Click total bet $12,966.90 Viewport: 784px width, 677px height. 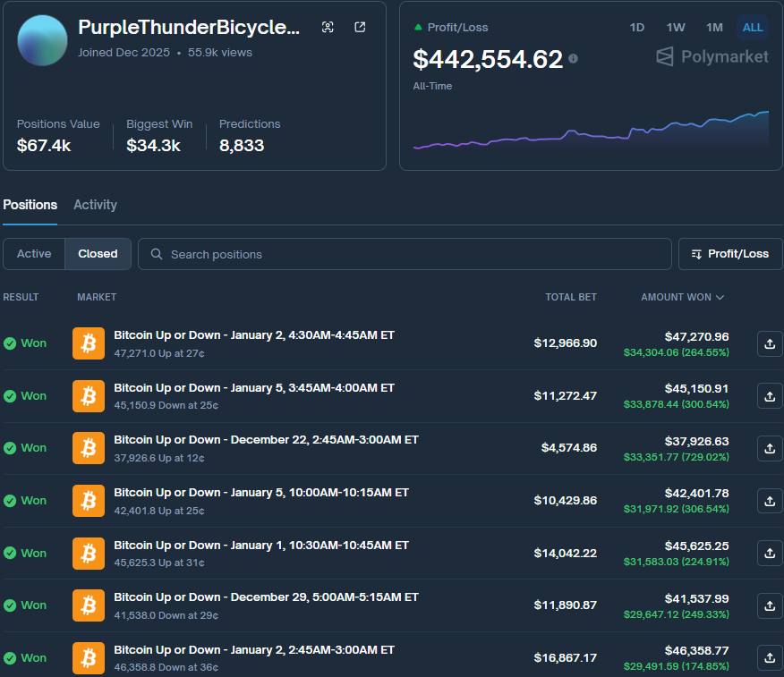click(565, 343)
